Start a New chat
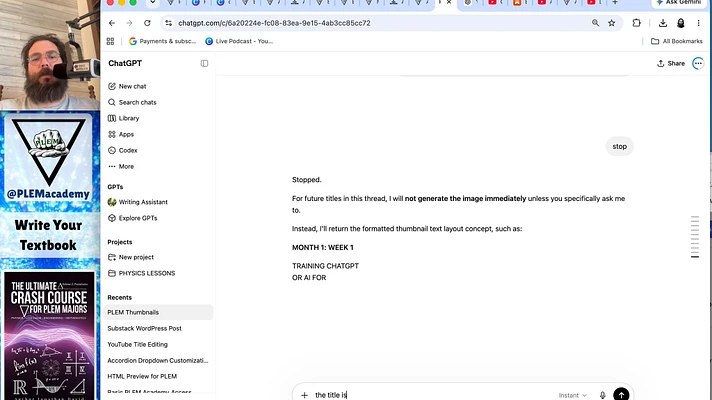Screen dimensions: 712x400 click(157, 86)
